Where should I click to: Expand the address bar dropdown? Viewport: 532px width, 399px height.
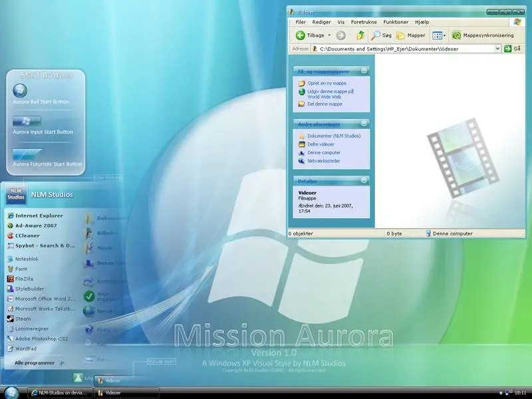[497, 49]
